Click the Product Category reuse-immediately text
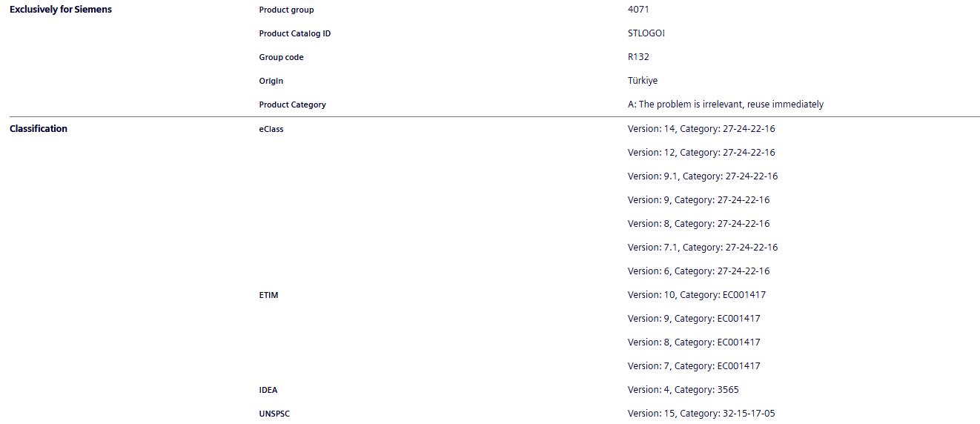This screenshot has height=424, width=980. coord(725,105)
